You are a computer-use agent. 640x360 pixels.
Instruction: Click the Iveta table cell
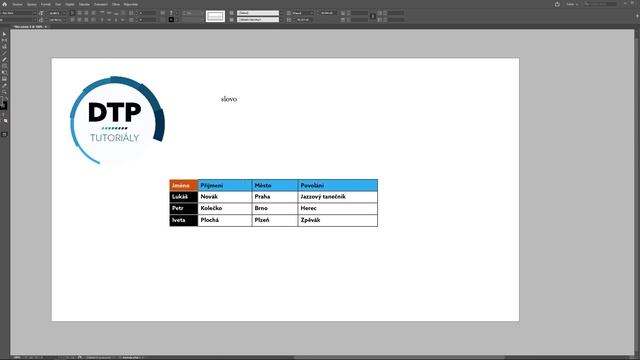184,220
